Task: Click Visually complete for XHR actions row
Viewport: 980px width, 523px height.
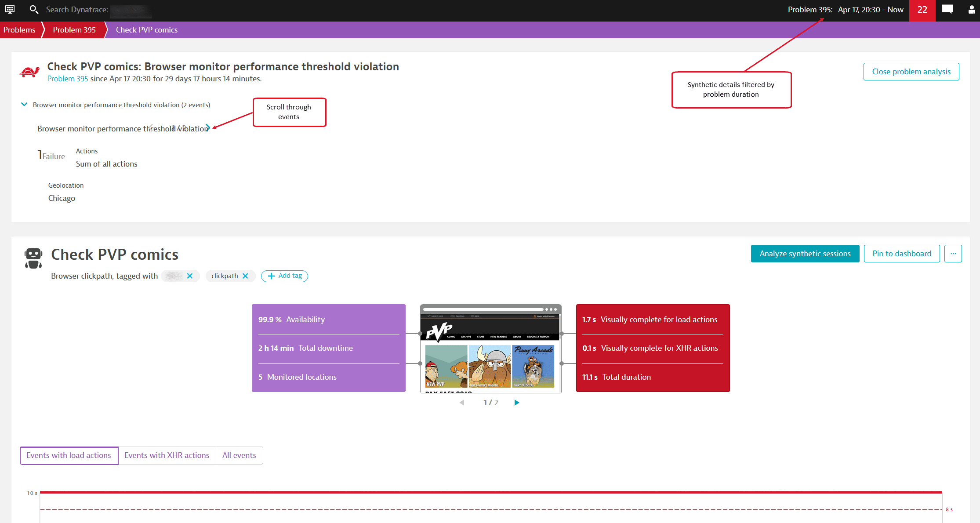Action: 653,348
